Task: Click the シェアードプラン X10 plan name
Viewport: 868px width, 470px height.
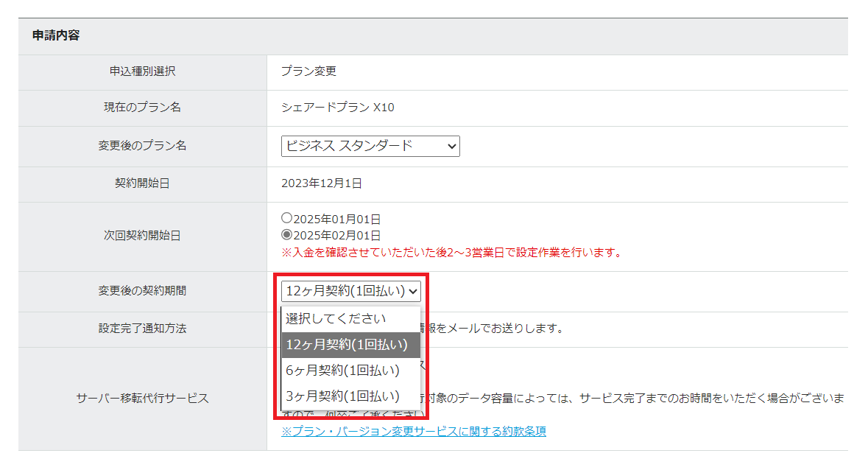Action: point(337,108)
